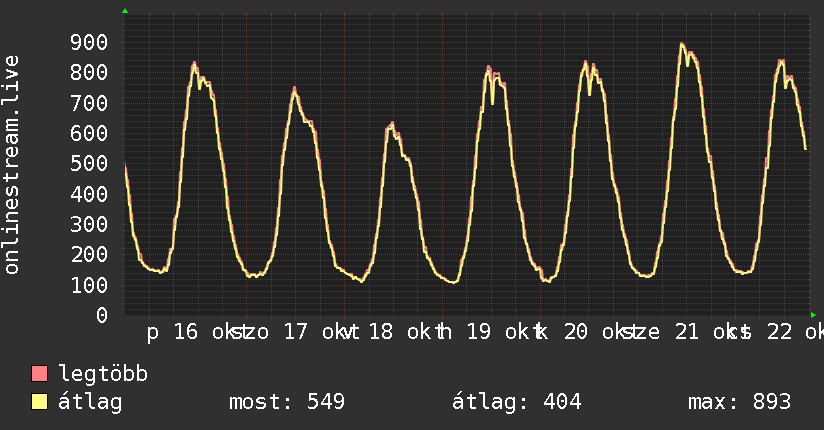Image resolution: width=824 pixels, height=430 pixels.
Task: Click the 600 y-axis label
Action: click(x=89, y=133)
